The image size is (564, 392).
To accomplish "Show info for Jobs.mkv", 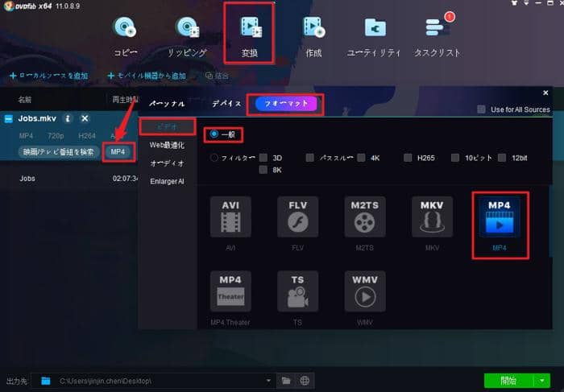I will click(x=68, y=118).
